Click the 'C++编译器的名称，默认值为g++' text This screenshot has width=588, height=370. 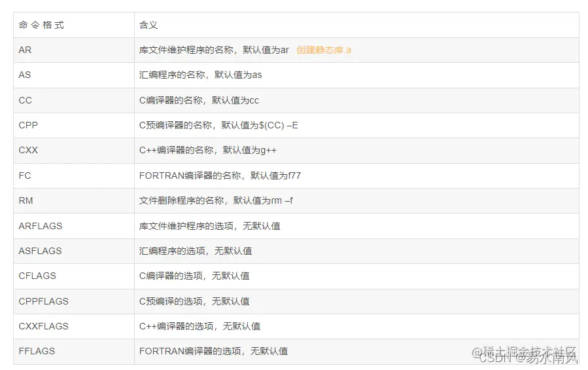[x=208, y=150]
